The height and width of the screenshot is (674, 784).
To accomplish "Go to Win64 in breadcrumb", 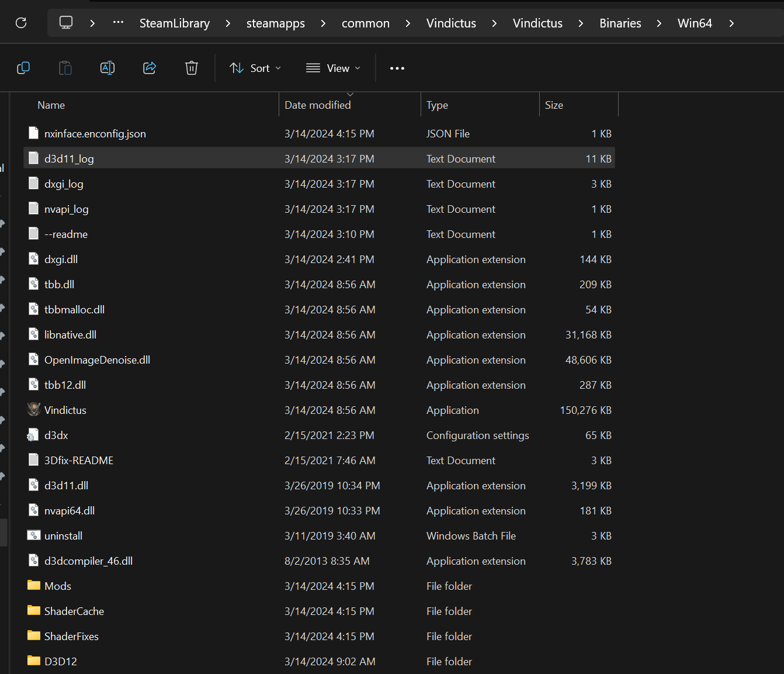I will [x=695, y=23].
